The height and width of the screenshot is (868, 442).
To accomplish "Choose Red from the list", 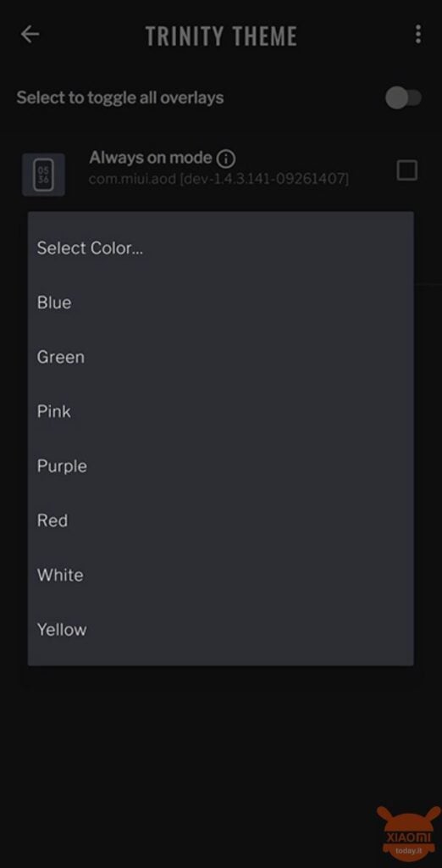I will [x=221, y=520].
